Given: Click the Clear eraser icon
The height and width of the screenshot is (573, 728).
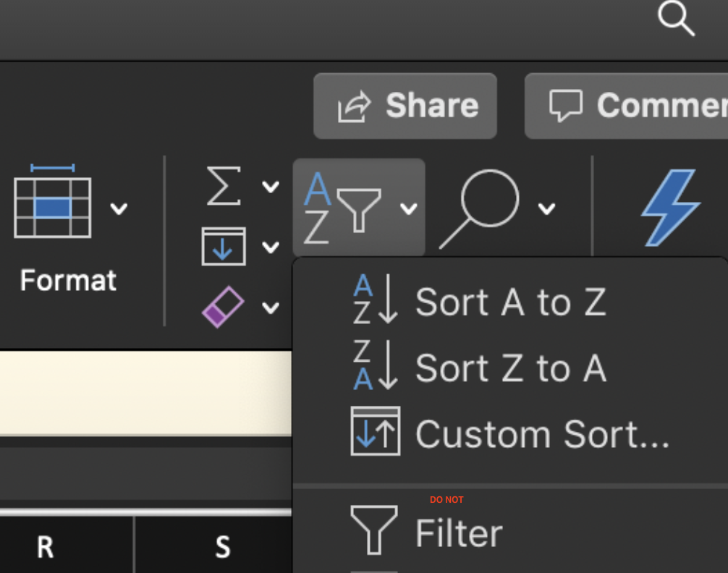Looking at the screenshot, I should [223, 307].
